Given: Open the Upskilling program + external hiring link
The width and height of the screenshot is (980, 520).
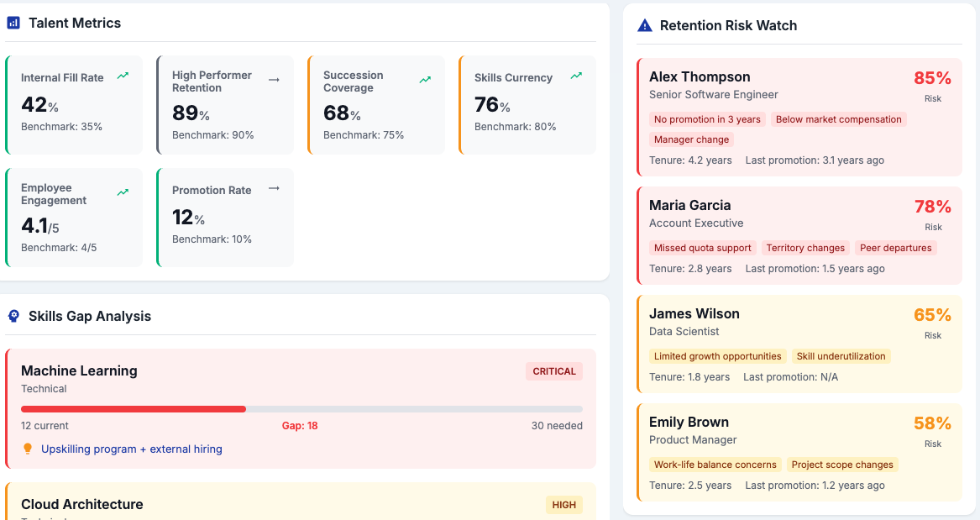Looking at the screenshot, I should click(x=131, y=449).
